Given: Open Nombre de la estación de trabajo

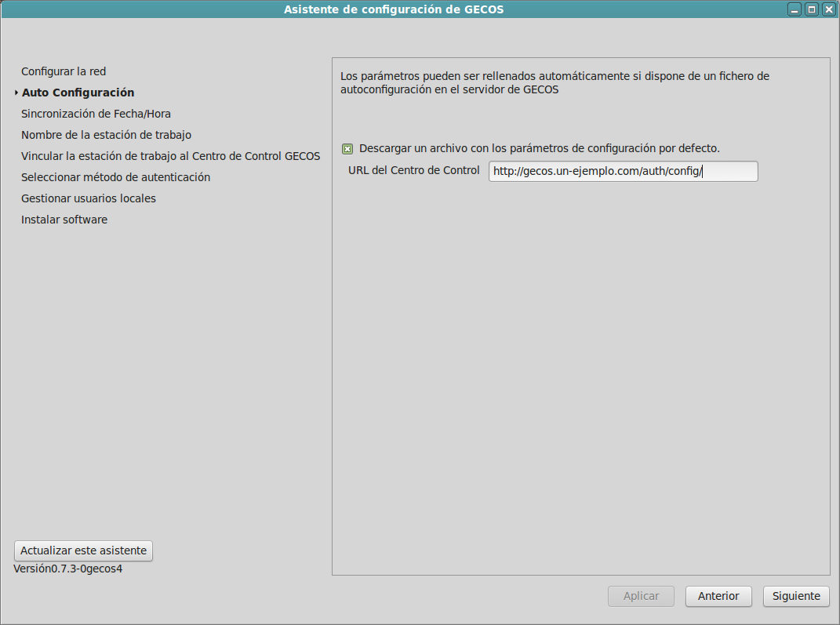Looking at the screenshot, I should tap(106, 135).
